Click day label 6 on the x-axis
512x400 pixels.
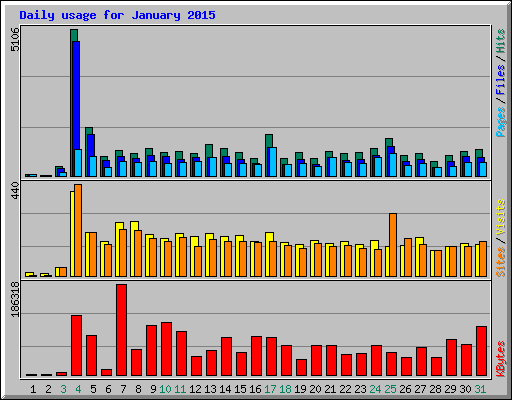point(108,389)
